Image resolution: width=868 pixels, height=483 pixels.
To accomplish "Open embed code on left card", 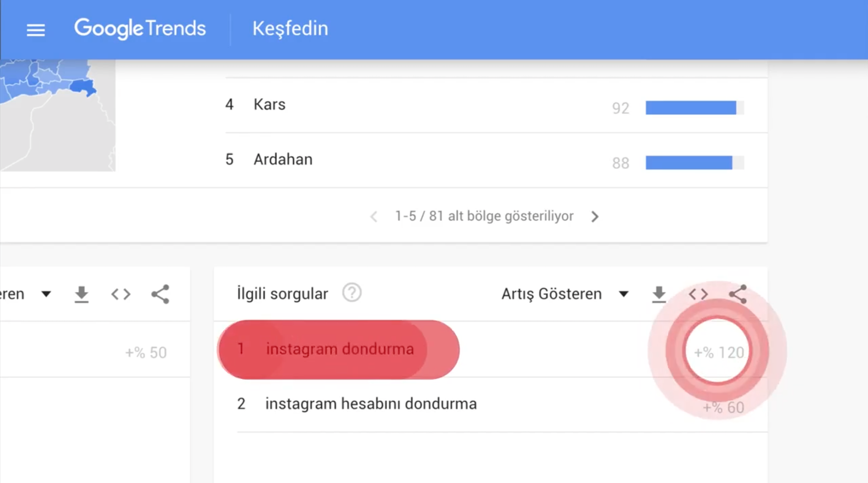I will [121, 294].
